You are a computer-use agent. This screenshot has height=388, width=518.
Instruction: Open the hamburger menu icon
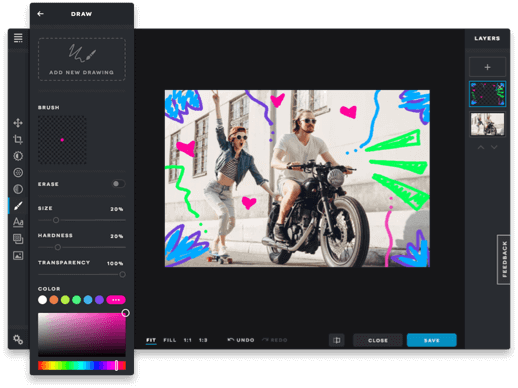tap(18, 38)
